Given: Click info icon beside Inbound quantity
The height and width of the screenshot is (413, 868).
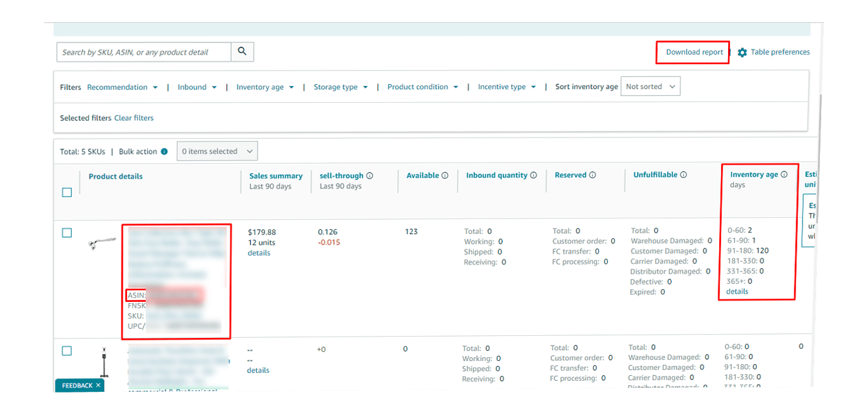Looking at the screenshot, I should pos(534,175).
